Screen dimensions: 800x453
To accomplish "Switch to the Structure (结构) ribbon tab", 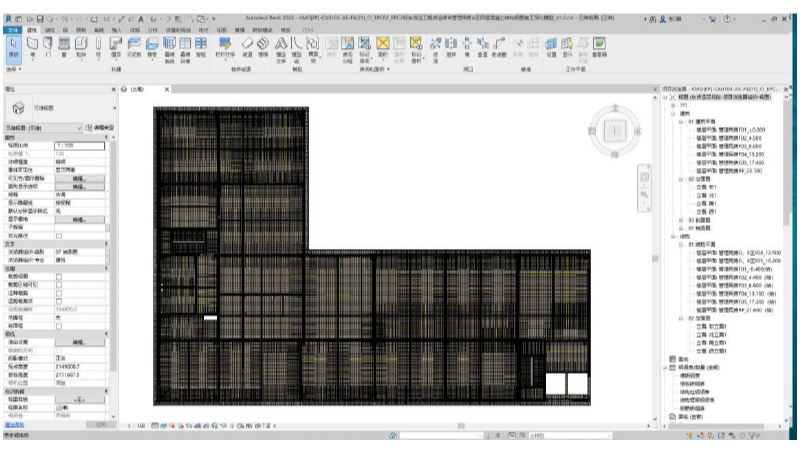I will pyautogui.click(x=49, y=30).
